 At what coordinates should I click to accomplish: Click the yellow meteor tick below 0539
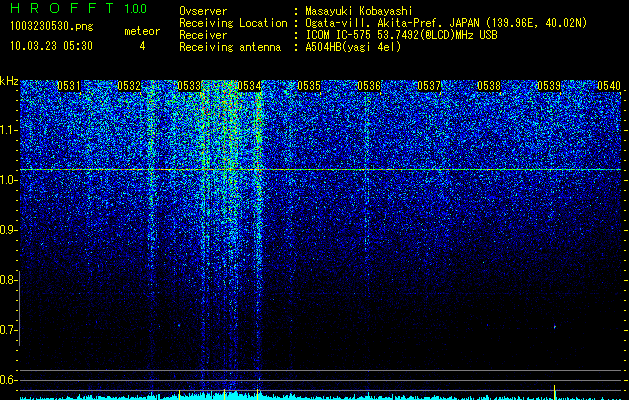554,392
